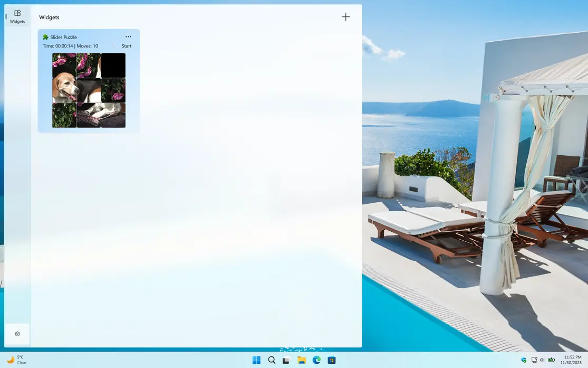Open Microsoft Store from the taskbar
The image size is (588, 368).
pyautogui.click(x=331, y=360)
